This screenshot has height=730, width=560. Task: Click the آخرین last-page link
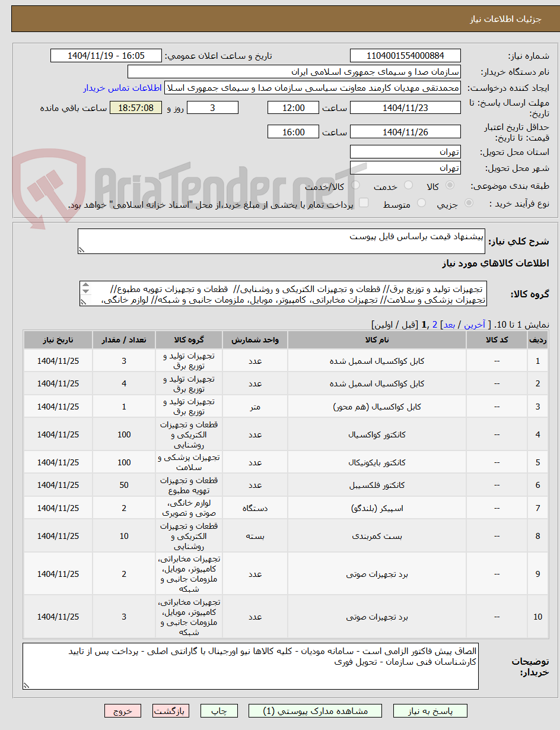coord(474,325)
